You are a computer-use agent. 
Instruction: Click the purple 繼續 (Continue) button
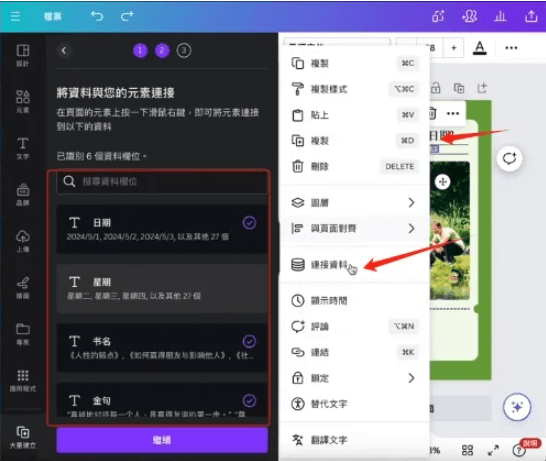[x=162, y=440]
